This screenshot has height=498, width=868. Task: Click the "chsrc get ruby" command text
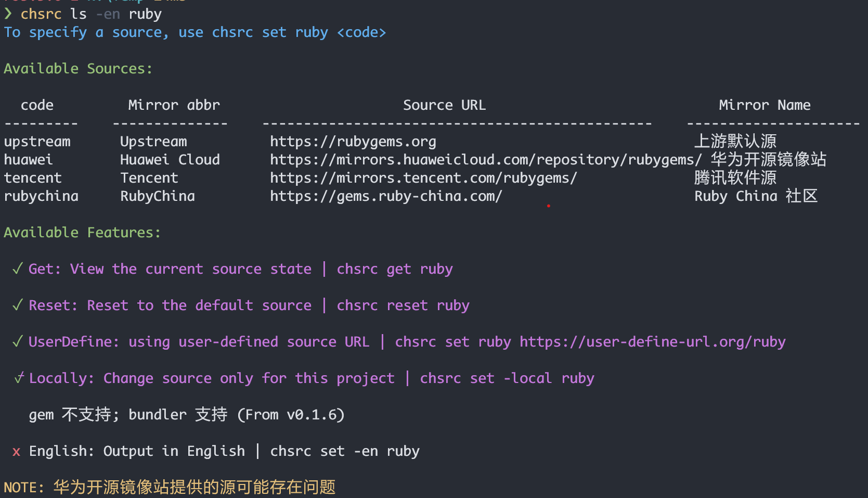[394, 269]
